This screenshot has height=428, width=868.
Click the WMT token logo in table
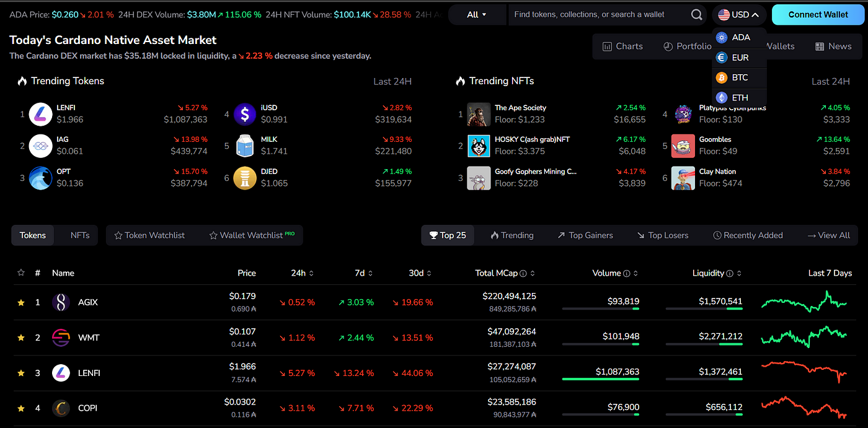pos(61,338)
